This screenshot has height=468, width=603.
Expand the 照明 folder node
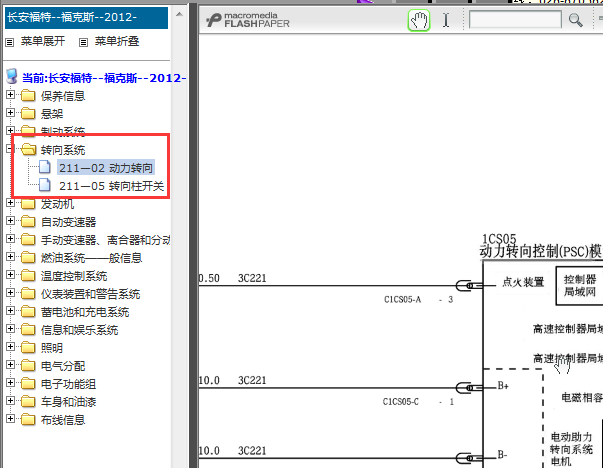[10, 346]
